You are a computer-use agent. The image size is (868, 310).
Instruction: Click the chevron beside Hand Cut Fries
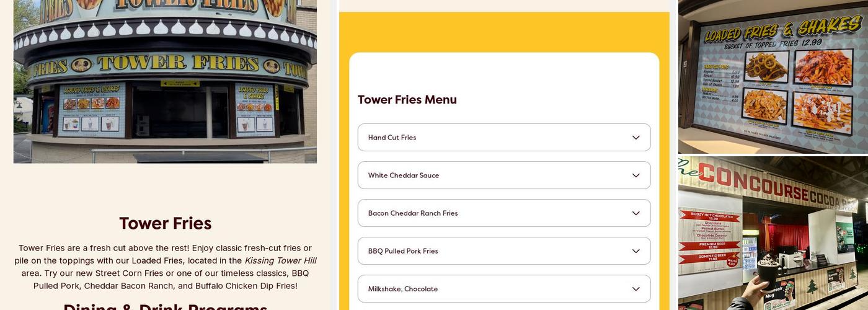point(635,138)
